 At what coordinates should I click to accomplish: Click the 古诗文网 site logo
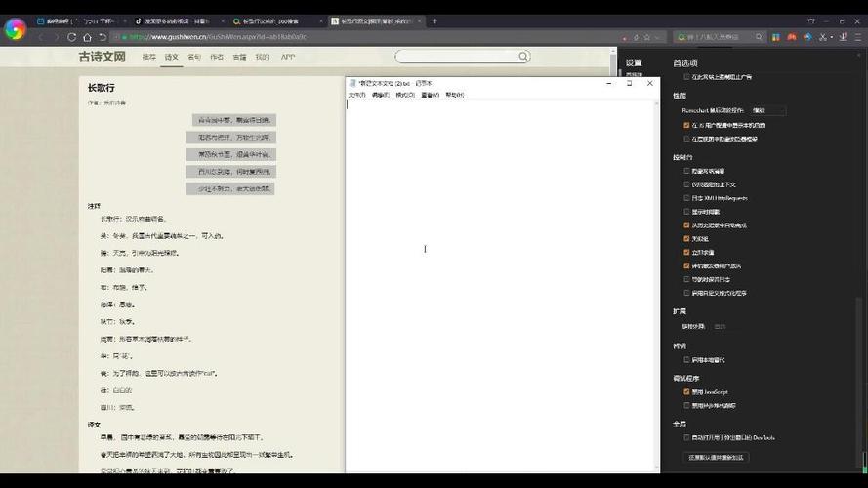click(102, 57)
